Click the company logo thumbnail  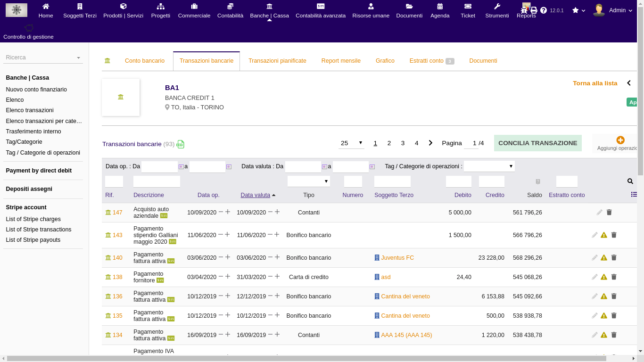17,10
